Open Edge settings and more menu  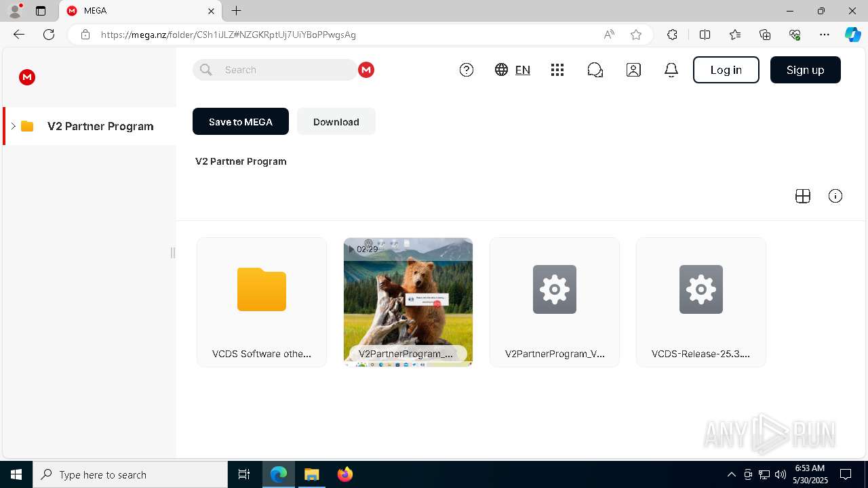825,35
